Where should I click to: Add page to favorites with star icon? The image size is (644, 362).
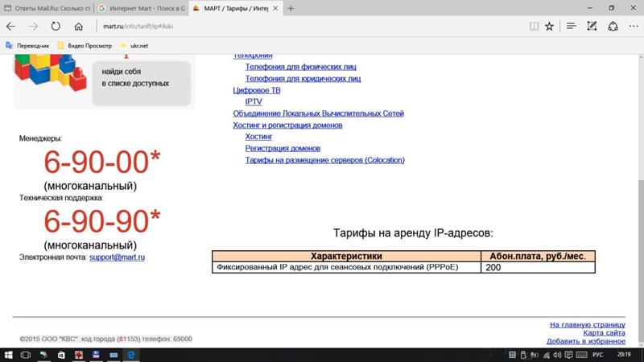click(x=549, y=27)
